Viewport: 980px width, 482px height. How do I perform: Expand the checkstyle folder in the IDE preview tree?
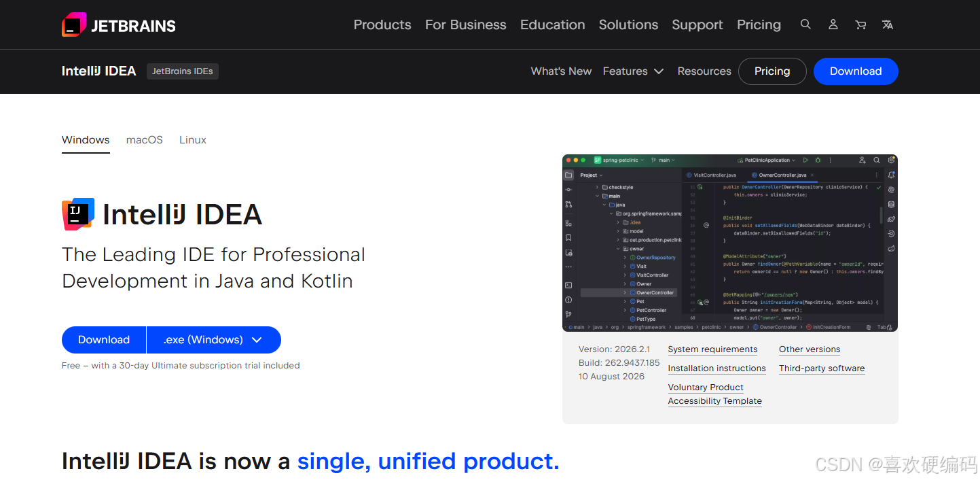pyautogui.click(x=598, y=187)
